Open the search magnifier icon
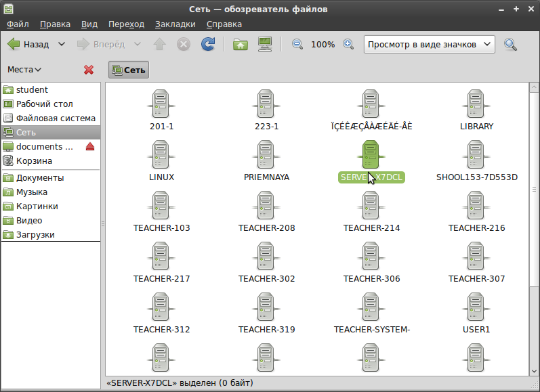540x392 pixels. click(x=511, y=45)
